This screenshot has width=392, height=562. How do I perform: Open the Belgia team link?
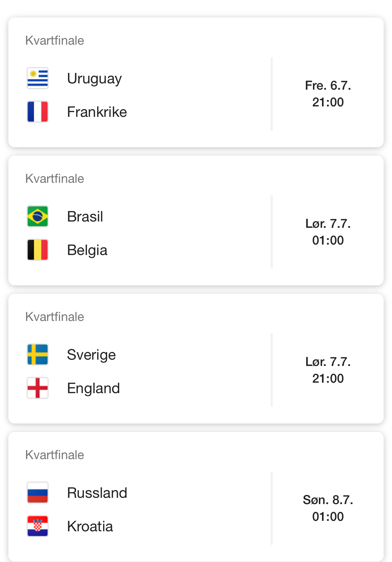(x=87, y=250)
